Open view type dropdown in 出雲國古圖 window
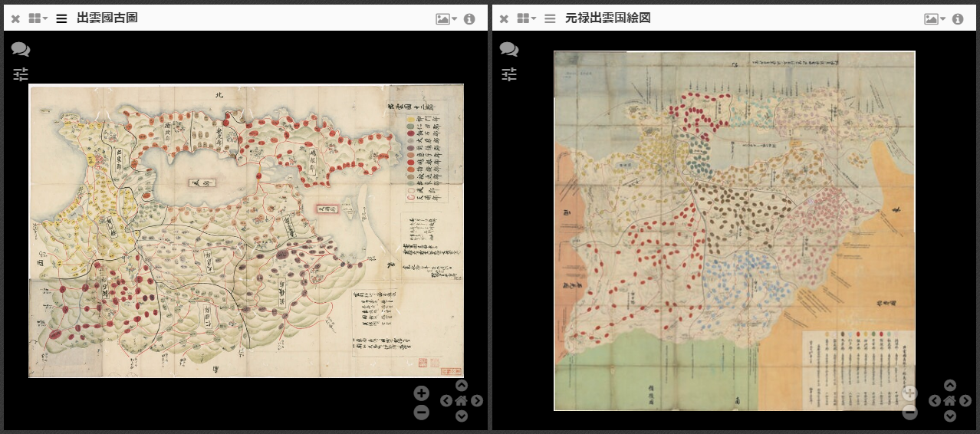 pos(446,18)
